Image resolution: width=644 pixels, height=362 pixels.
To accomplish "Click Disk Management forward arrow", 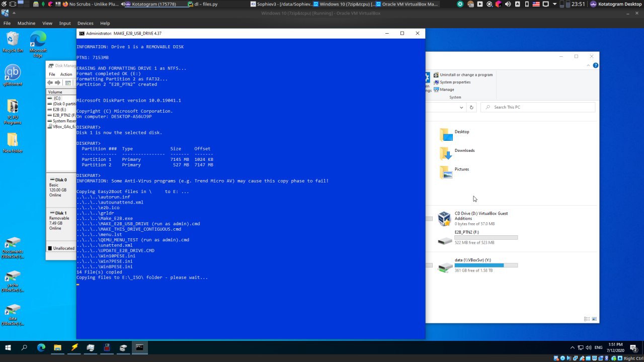I will click(x=57, y=83).
